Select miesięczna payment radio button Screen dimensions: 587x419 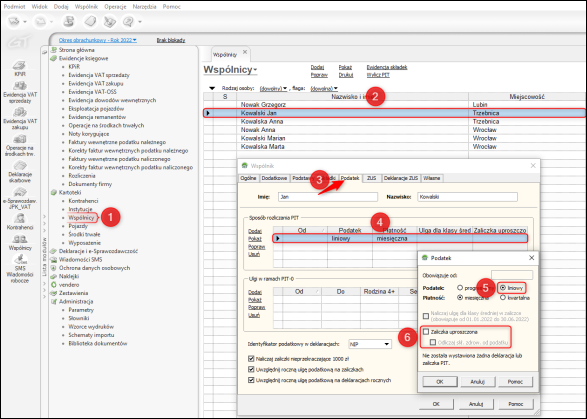(x=460, y=298)
